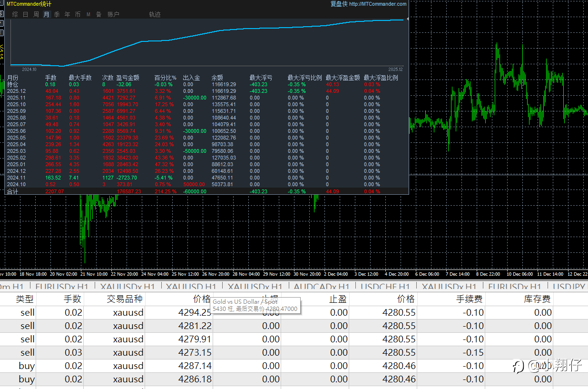This screenshot has height=389, width=588.
Task: Open the 备 view in statistics panel
Action: (99, 14)
